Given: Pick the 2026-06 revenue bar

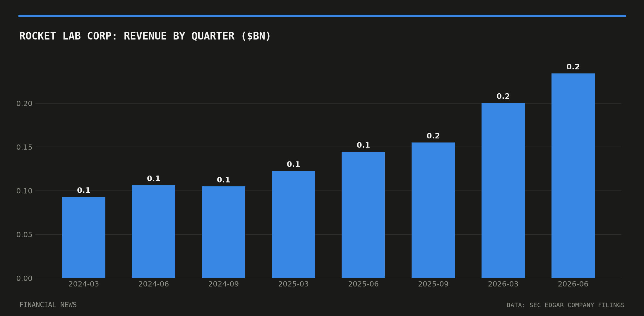Looking at the screenshot, I should (x=573, y=176).
